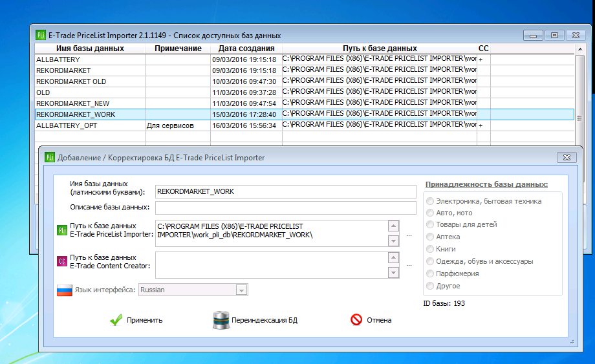This screenshot has height=364, width=595.
Task: Browse for PriceList Importer database path
Action: [x=409, y=235]
